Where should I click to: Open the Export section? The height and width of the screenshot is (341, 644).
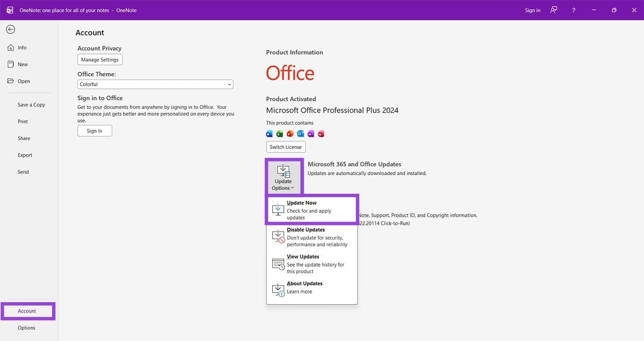[x=25, y=155]
